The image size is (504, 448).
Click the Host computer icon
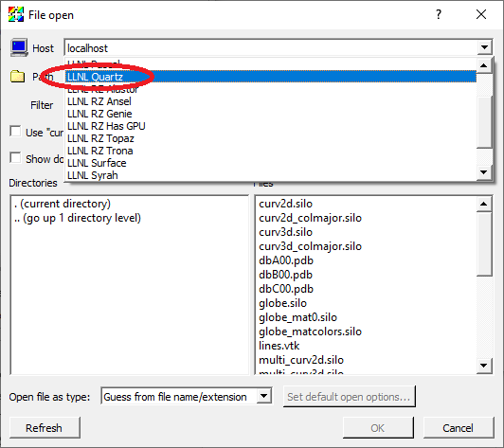click(x=19, y=48)
